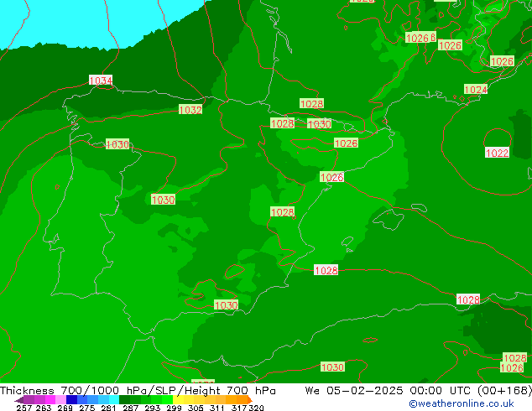
Task: Pick the bright lime green legend swatch
Action: [167, 399]
